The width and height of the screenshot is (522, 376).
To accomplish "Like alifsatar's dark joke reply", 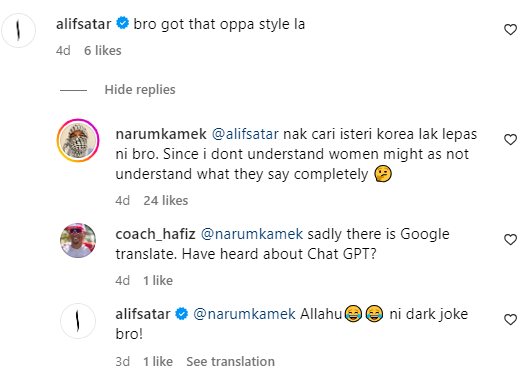I will (510, 319).
